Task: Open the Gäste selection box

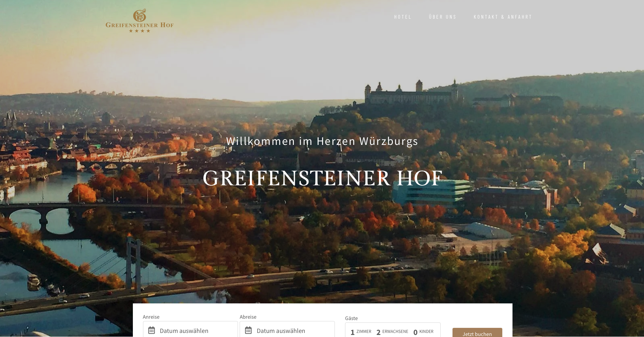Action: pyautogui.click(x=393, y=330)
